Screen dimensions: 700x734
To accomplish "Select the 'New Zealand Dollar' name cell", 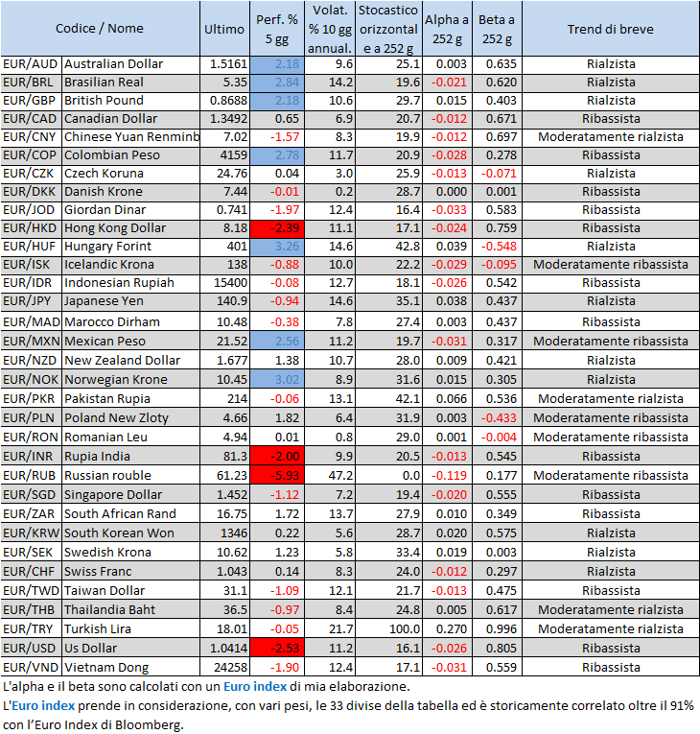I will pyautogui.click(x=131, y=361).
